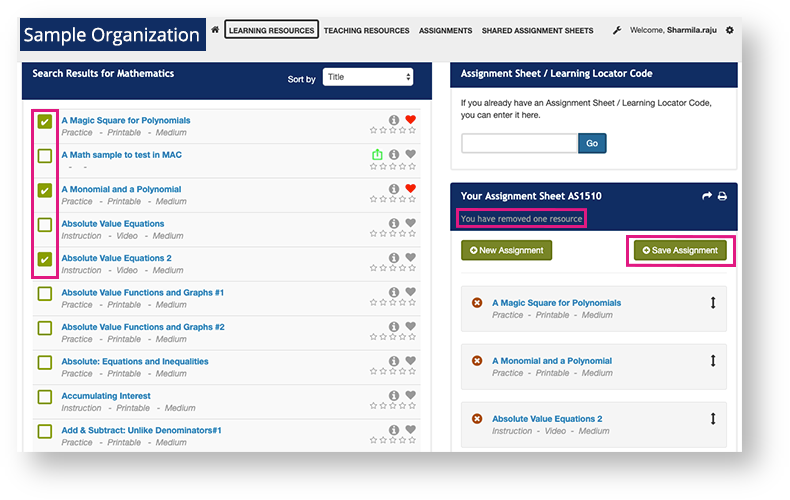Open the settings gear icon
The width and height of the screenshot is (790, 500).
pyautogui.click(x=729, y=31)
